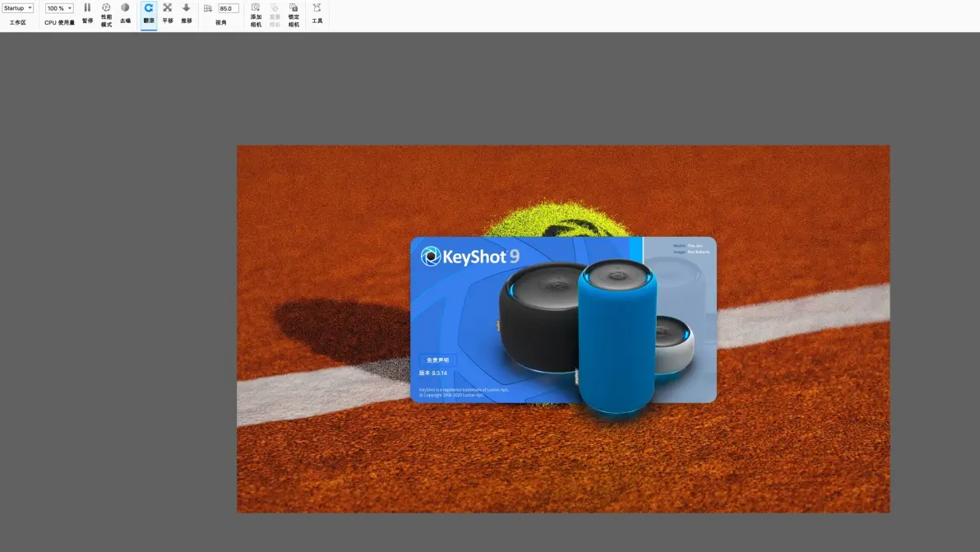The width and height of the screenshot is (980, 552).
Task: Click the field of view 85.0 field
Action: [228, 8]
